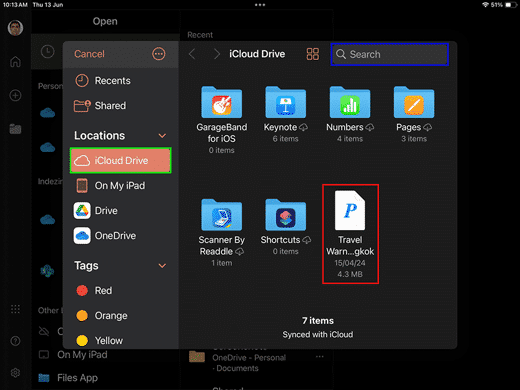Open the Keynote folder
Viewport: 520px width, 390px height.
click(286, 114)
